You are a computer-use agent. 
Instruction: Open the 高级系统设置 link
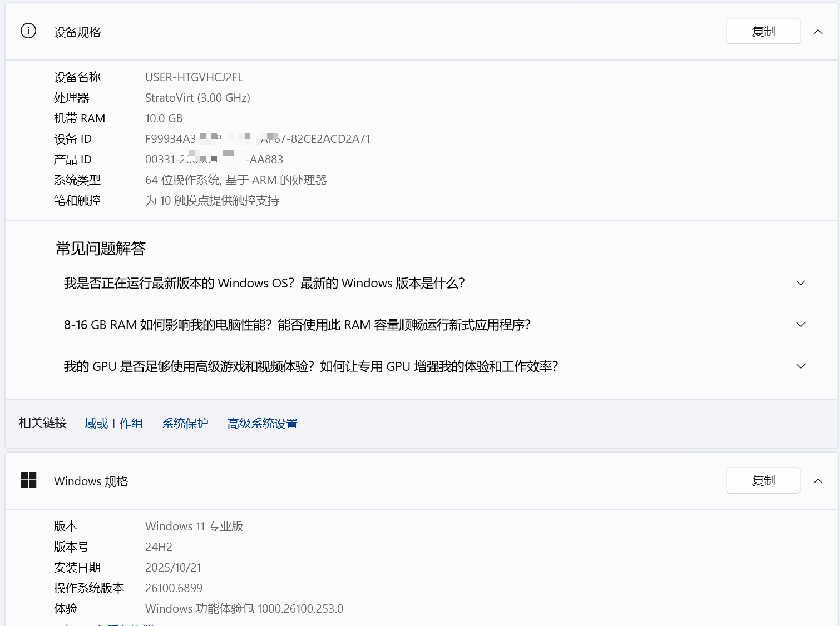263,424
